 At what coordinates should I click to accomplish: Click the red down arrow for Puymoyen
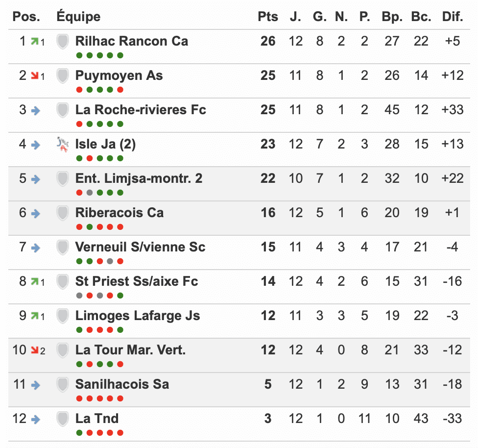coord(35,75)
